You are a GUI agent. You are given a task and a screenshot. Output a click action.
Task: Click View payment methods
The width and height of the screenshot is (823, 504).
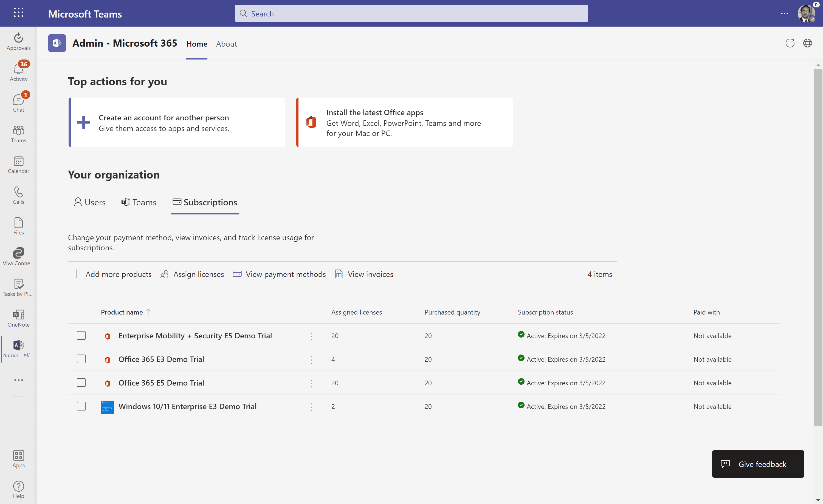(x=279, y=274)
